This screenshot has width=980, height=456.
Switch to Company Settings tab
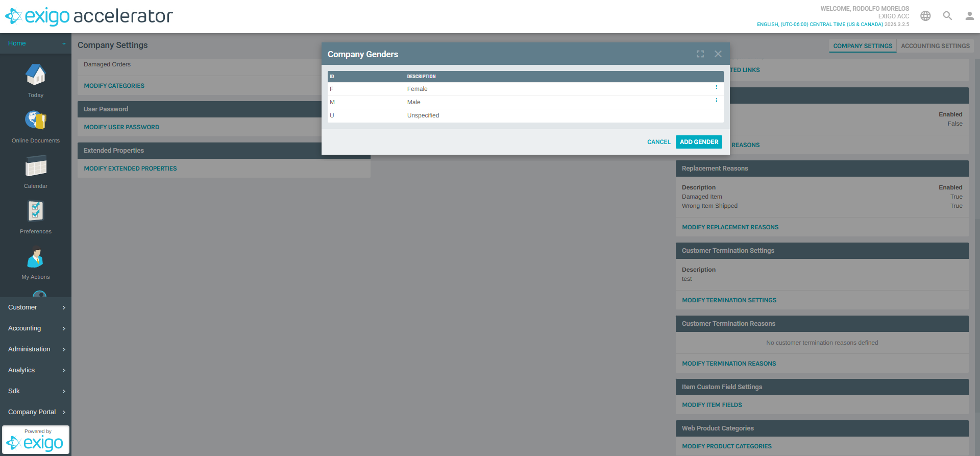coord(863,46)
